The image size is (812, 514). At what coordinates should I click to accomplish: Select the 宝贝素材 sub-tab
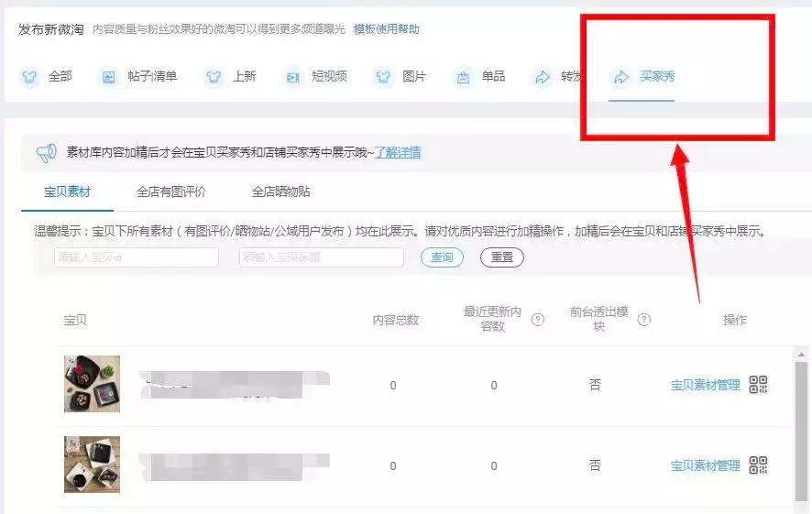67,192
